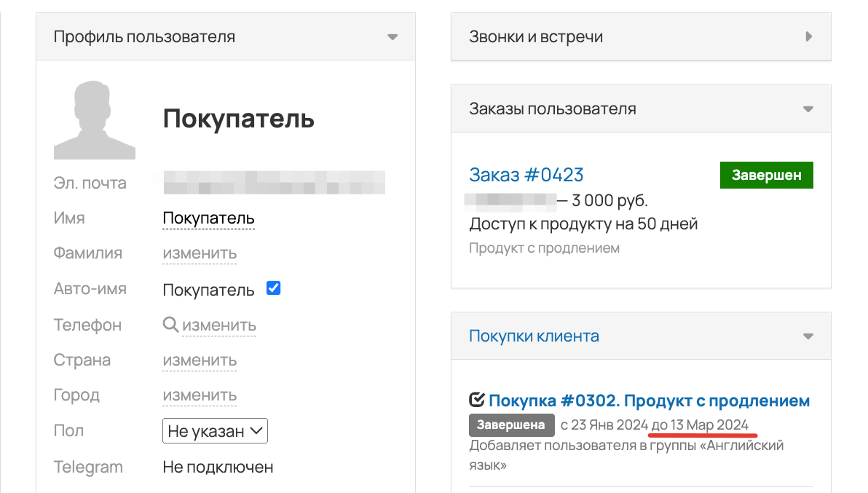This screenshot has height=493, width=868.
Task: Click the grey Завершена status badge
Action: click(x=511, y=425)
